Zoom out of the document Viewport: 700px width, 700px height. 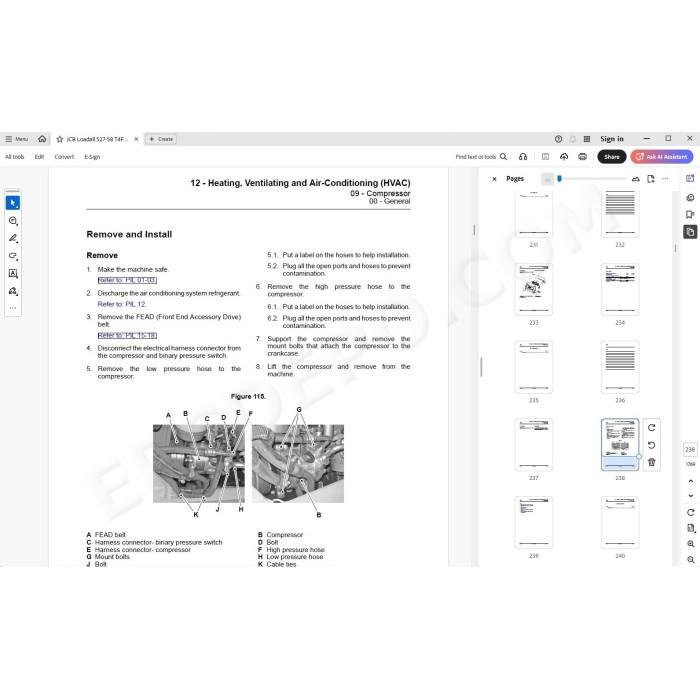click(691, 560)
